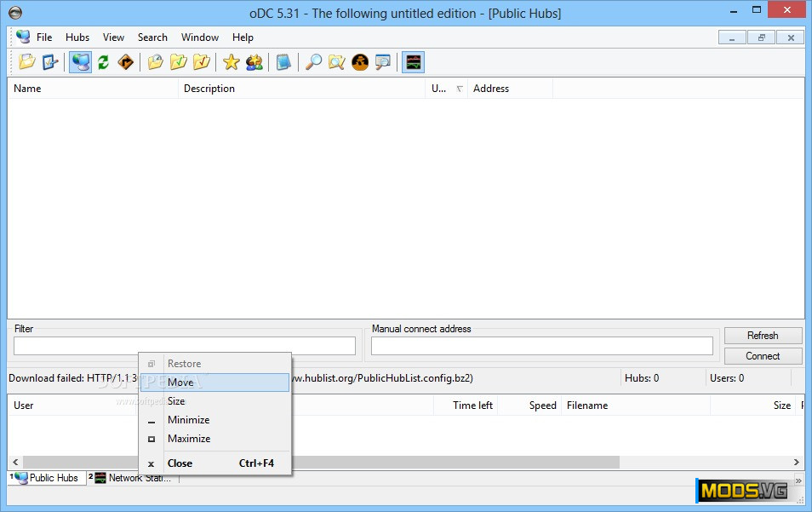Select Move in the window menu
Screen dimensions: 812x512
tap(180, 383)
